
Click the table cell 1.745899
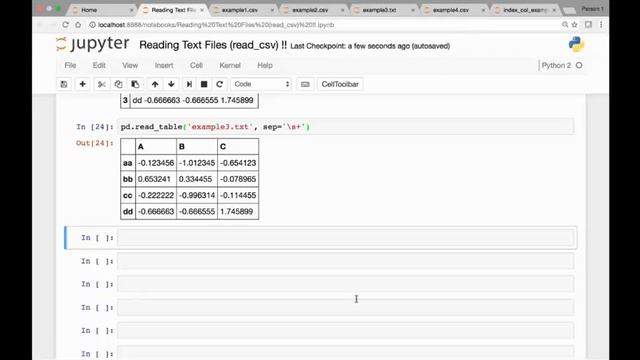[238, 211]
